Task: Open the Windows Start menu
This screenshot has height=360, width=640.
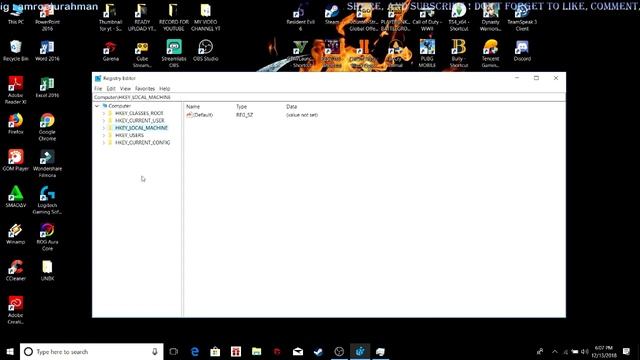Action: click(10, 351)
